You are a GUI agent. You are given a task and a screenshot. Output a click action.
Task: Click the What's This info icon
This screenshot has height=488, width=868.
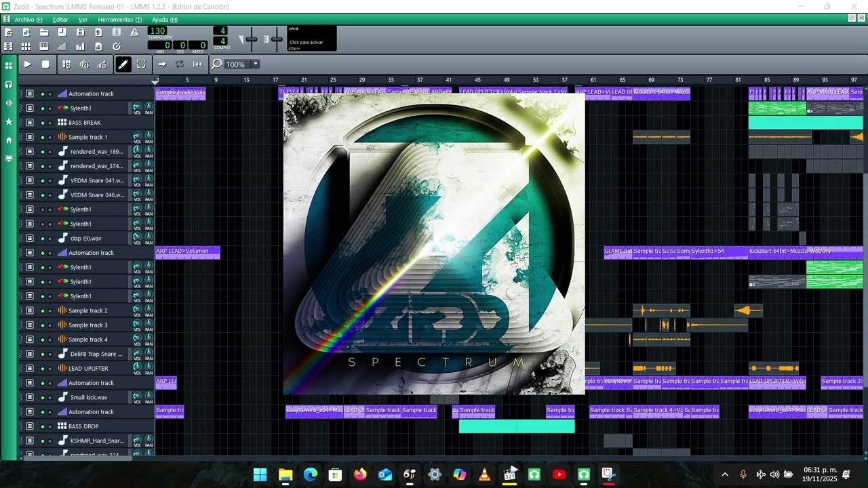point(116,32)
